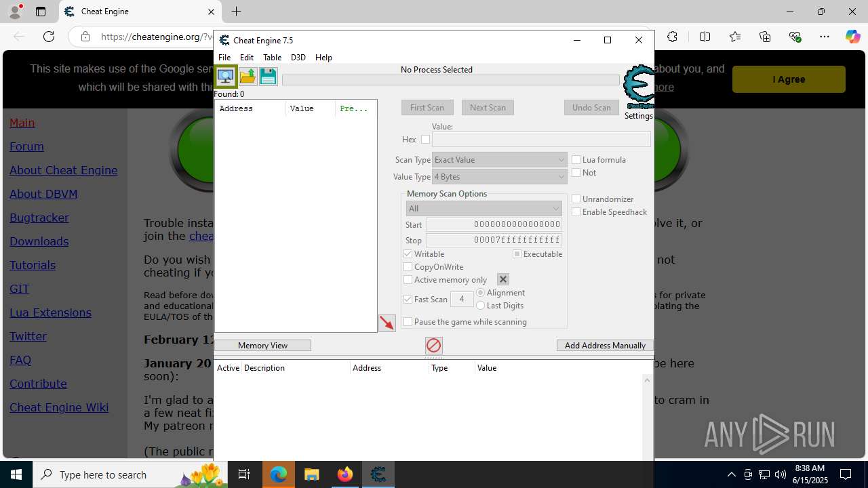Screen dimensions: 868x488
Task: Click the save floppy disk icon
Action: click(269, 76)
